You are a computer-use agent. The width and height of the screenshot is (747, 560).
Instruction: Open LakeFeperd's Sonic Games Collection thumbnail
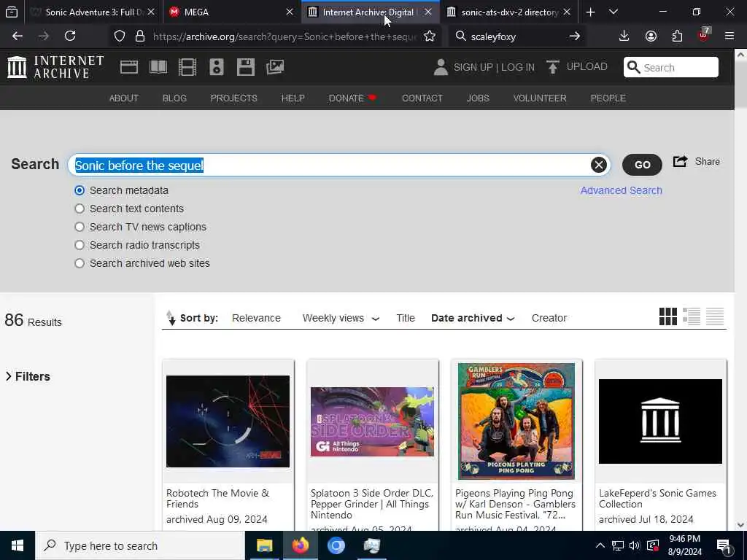(x=660, y=421)
